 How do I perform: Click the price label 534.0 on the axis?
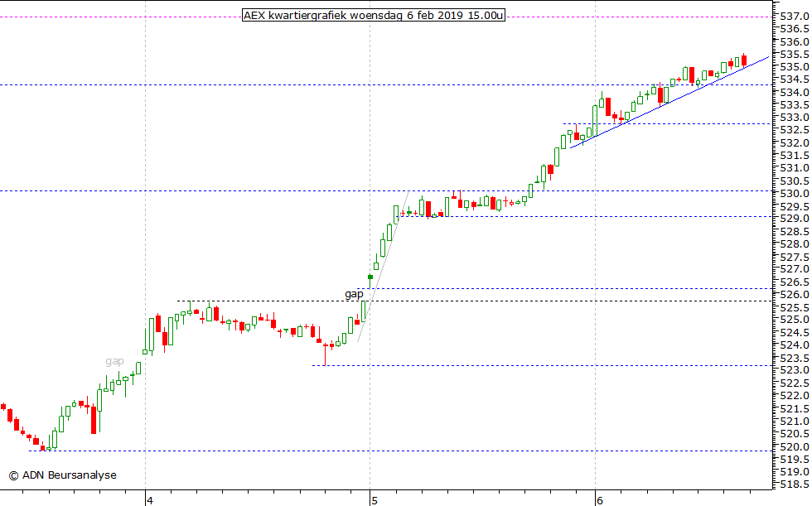point(795,92)
